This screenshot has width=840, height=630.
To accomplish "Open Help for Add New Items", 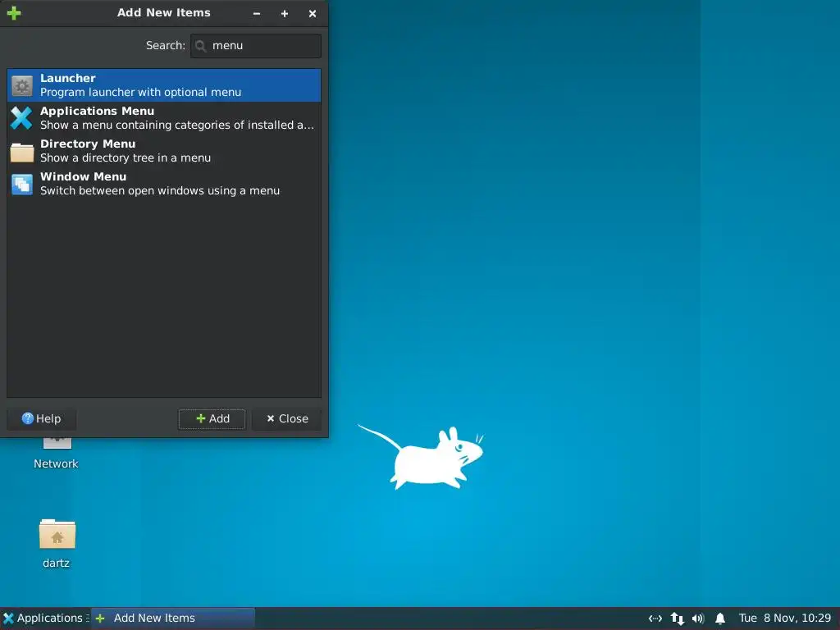I will [41, 419].
